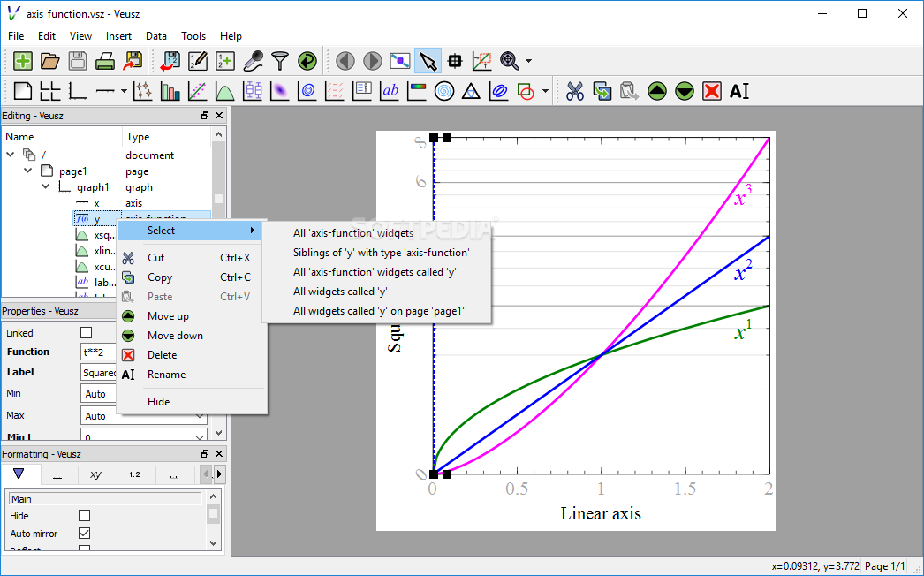Click the read data points crosshair

point(454,61)
